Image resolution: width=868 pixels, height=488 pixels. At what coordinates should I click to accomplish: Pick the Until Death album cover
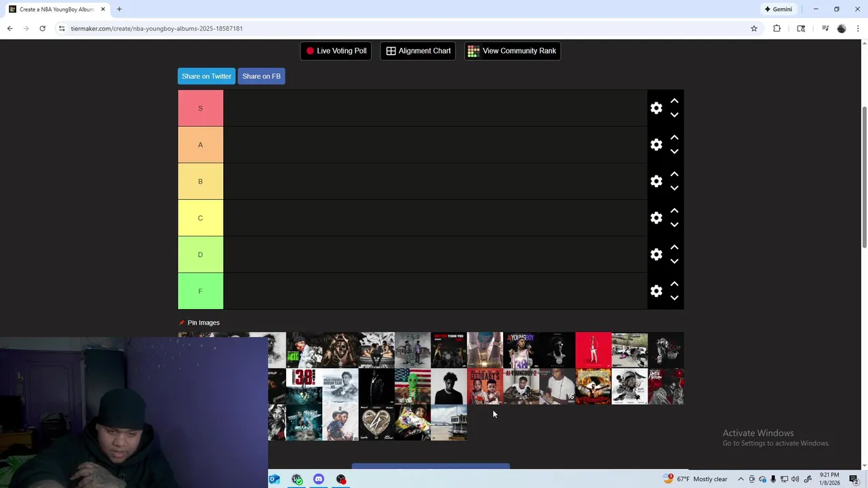click(x=666, y=386)
